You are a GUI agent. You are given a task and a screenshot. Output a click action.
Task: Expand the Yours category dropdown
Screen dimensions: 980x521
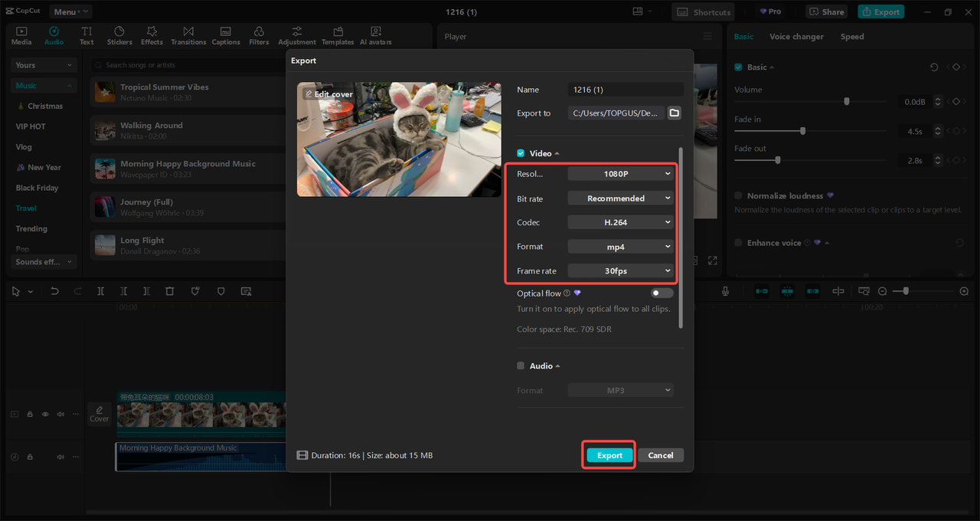[x=44, y=65]
